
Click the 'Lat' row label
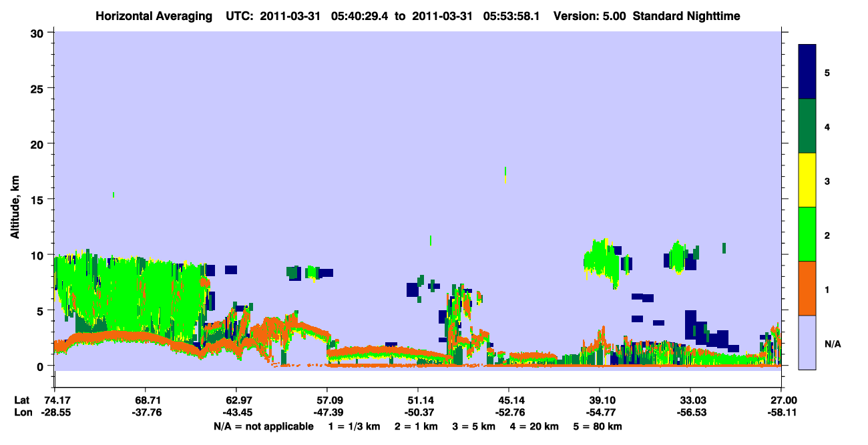tap(22, 400)
